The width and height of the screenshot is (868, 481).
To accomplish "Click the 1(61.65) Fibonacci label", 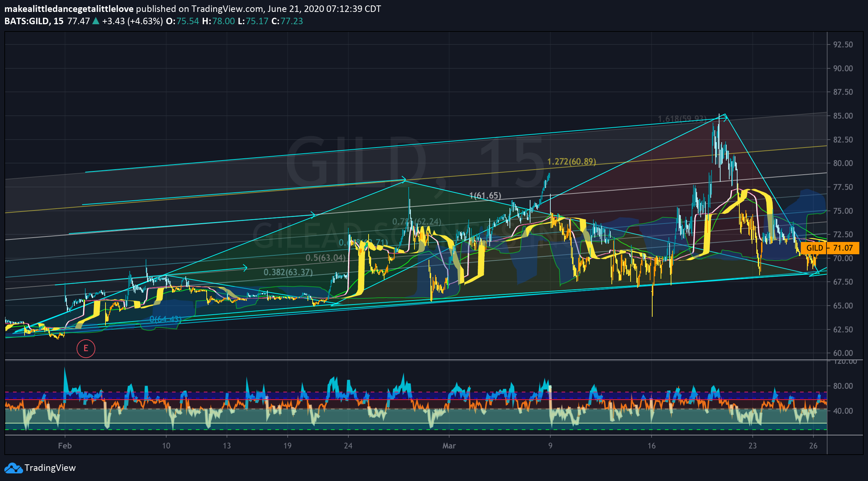I will pos(485,196).
